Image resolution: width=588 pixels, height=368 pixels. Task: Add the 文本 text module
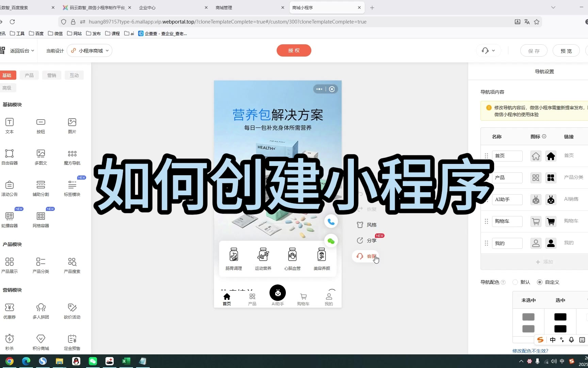pyautogui.click(x=10, y=126)
